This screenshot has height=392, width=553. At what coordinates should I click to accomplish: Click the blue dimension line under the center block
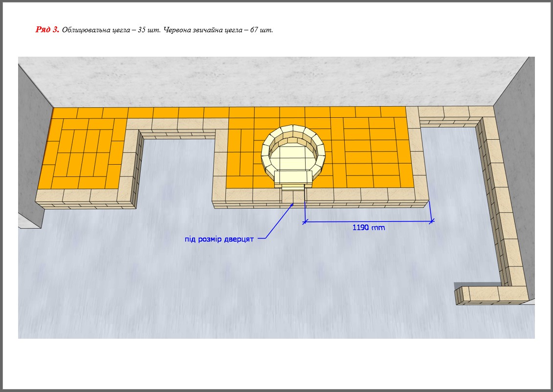[x=342, y=222]
